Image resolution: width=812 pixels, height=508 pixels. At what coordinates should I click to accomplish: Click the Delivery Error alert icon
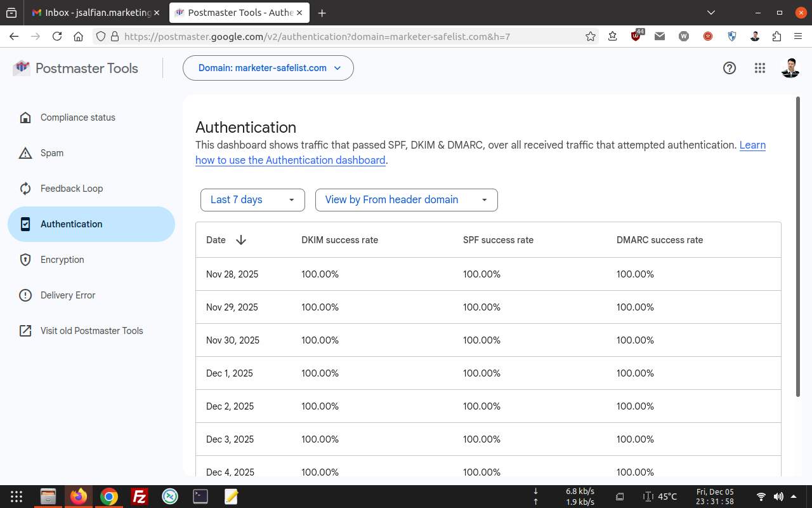tap(25, 295)
